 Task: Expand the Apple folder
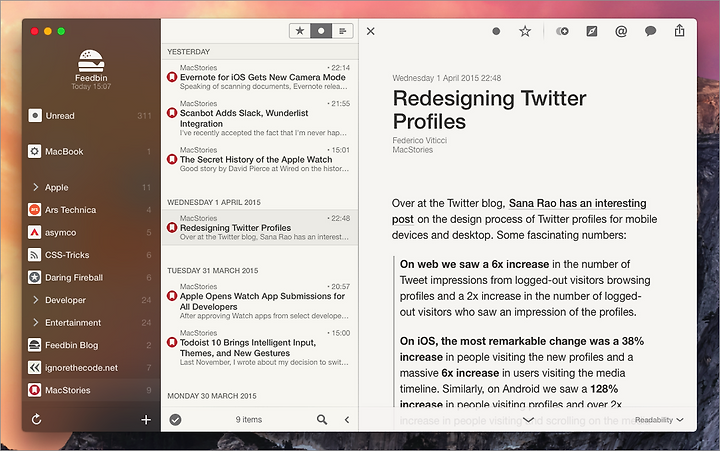(35, 187)
